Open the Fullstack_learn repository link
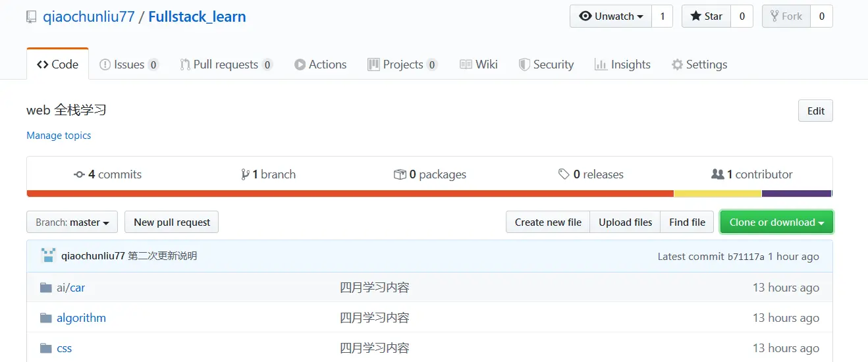This screenshot has height=362, width=868. 197,16
